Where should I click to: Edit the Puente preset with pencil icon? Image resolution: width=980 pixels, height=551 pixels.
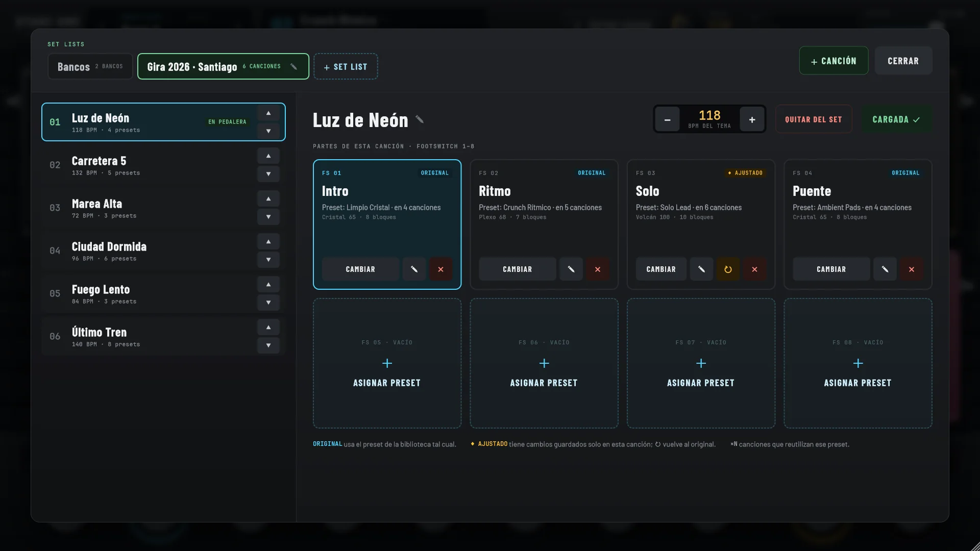885,269
